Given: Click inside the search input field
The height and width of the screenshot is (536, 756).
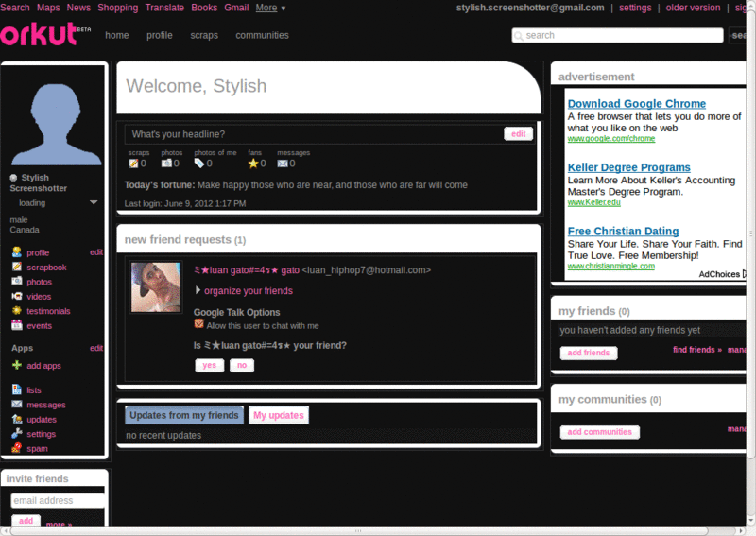Looking at the screenshot, I should click(x=617, y=35).
